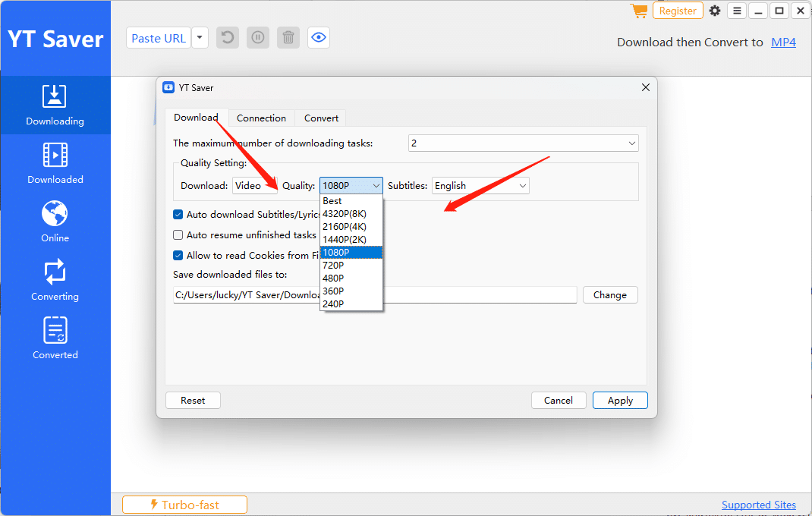Enable Auto resume unfinished tasks
This screenshot has height=516, width=812.
point(178,234)
